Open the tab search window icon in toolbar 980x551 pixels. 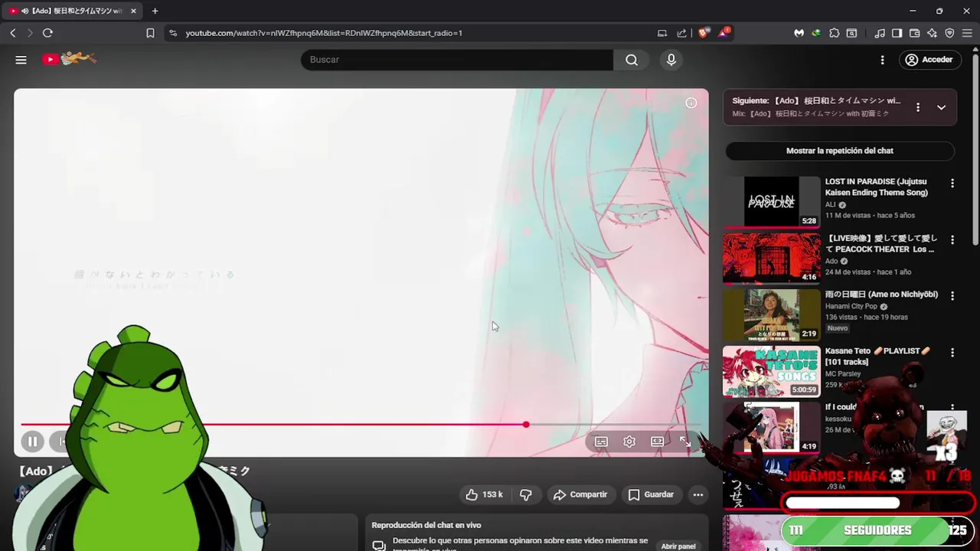tap(851, 33)
